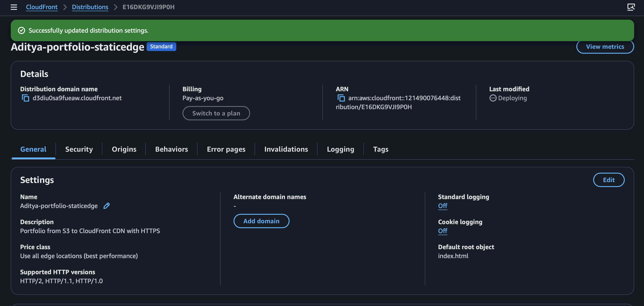
Task: Switch to the Security tab
Action: [79, 149]
